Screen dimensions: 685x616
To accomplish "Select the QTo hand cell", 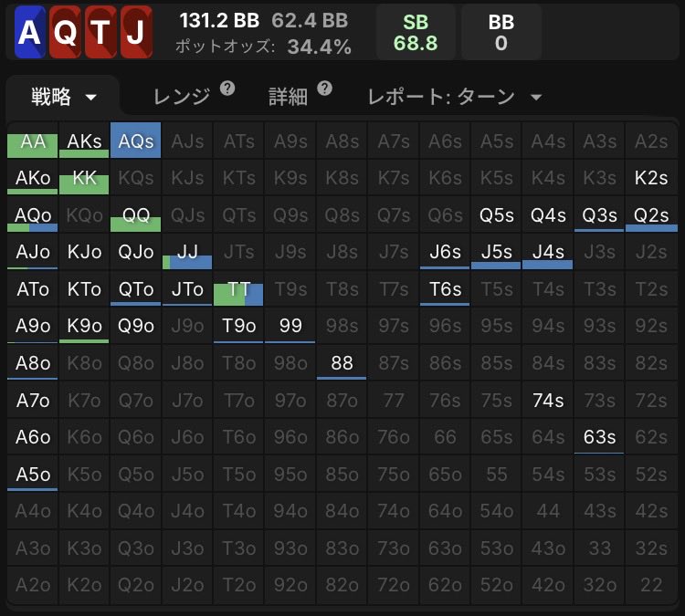I will [135, 288].
